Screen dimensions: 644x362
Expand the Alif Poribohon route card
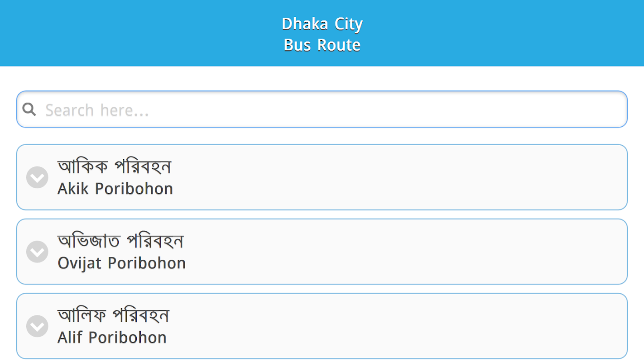(x=322, y=326)
